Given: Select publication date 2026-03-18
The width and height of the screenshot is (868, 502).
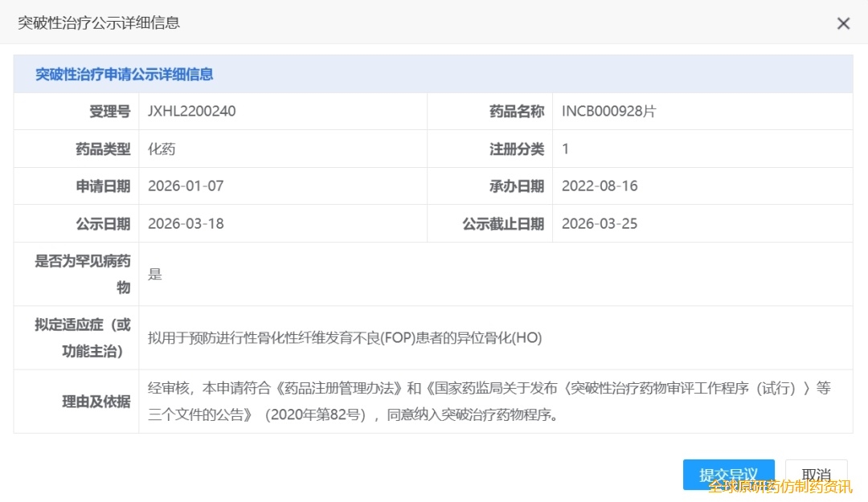Looking at the screenshot, I should [186, 223].
